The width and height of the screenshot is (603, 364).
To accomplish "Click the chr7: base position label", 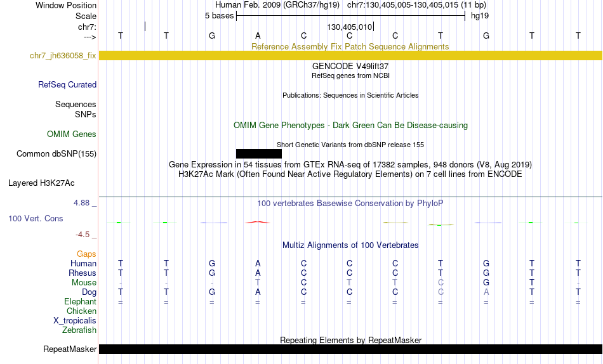I will [x=87, y=27].
